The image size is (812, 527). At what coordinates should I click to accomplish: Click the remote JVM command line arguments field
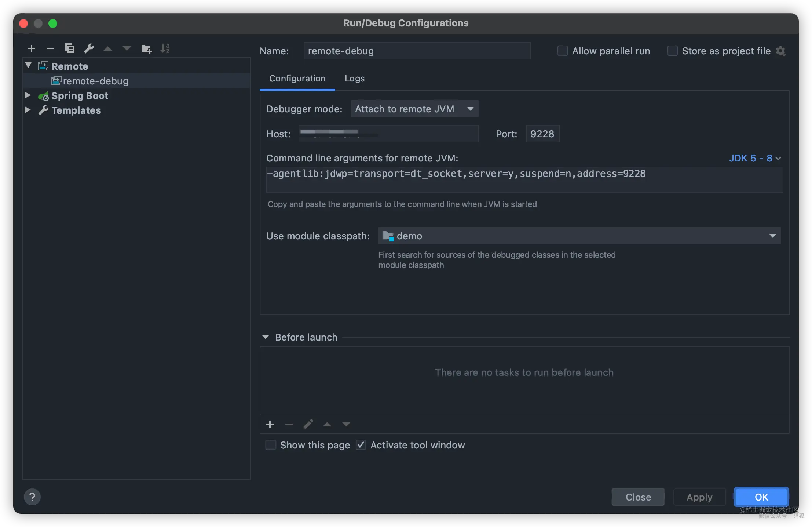pos(524,180)
